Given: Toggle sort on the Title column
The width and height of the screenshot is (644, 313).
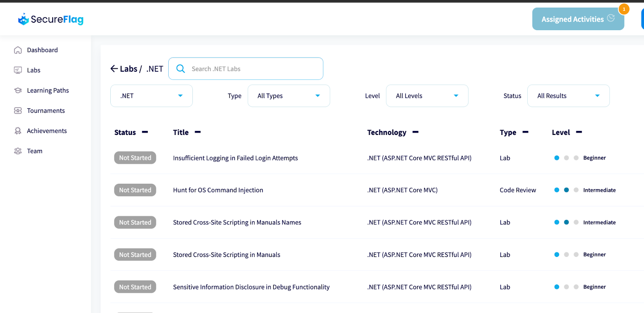Looking at the screenshot, I should coord(198,132).
